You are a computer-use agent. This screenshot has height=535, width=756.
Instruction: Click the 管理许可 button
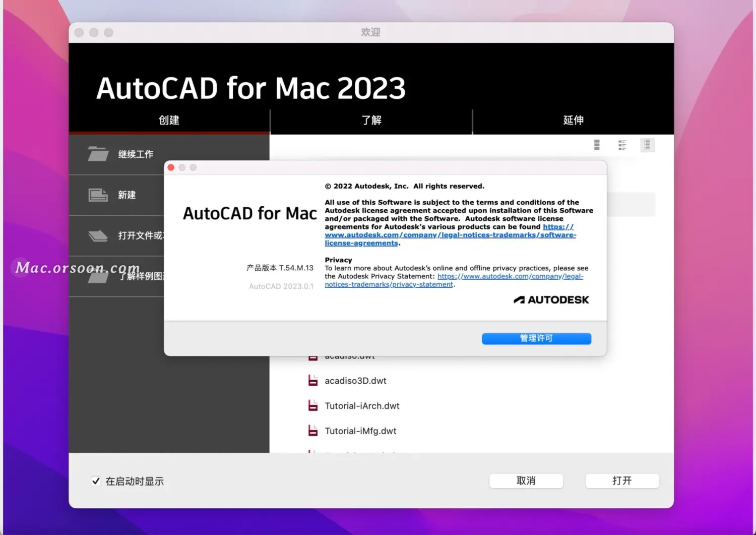(x=536, y=338)
